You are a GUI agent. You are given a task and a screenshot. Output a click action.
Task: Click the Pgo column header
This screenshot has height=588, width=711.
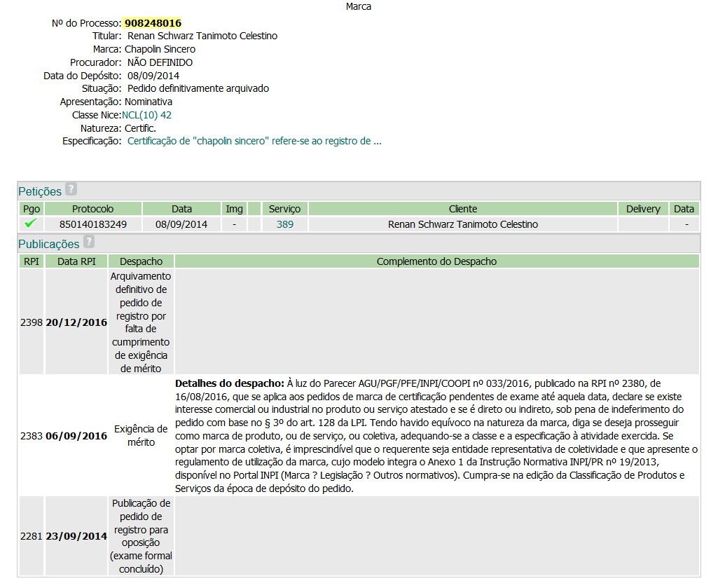(32, 209)
